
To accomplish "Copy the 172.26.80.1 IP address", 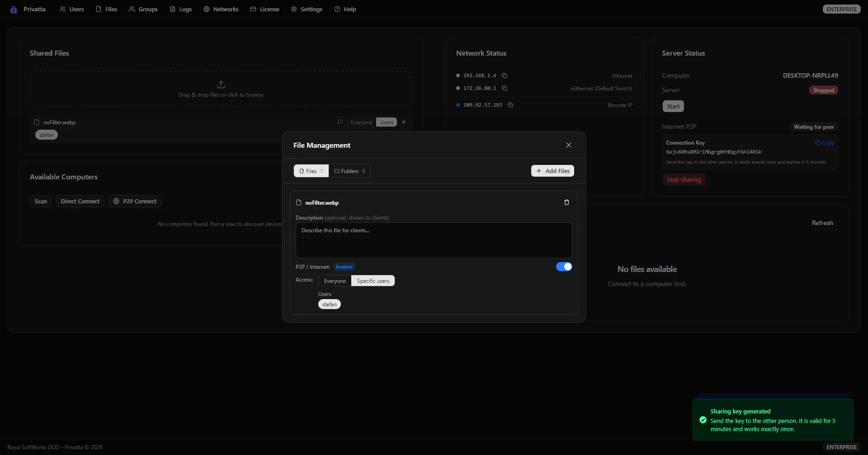I will (x=505, y=88).
